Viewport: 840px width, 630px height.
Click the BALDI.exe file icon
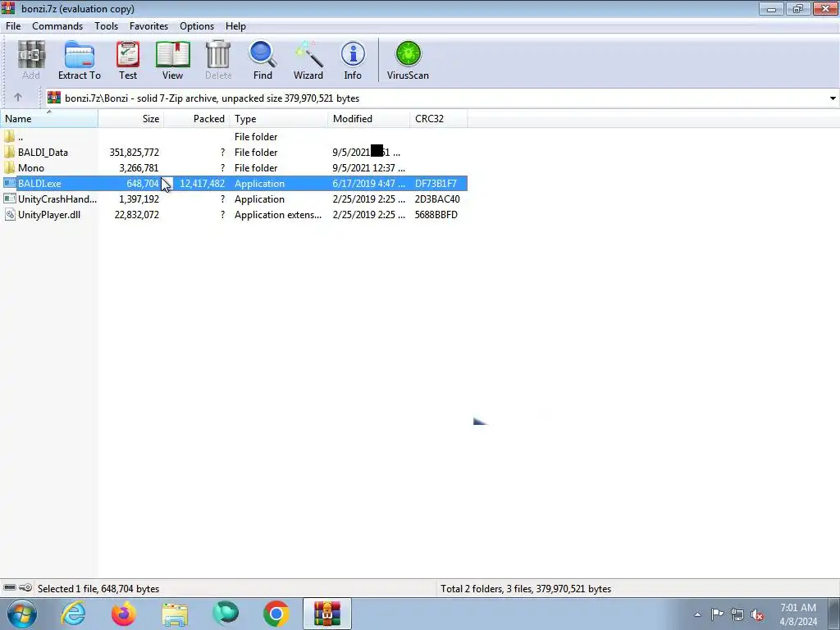point(10,183)
